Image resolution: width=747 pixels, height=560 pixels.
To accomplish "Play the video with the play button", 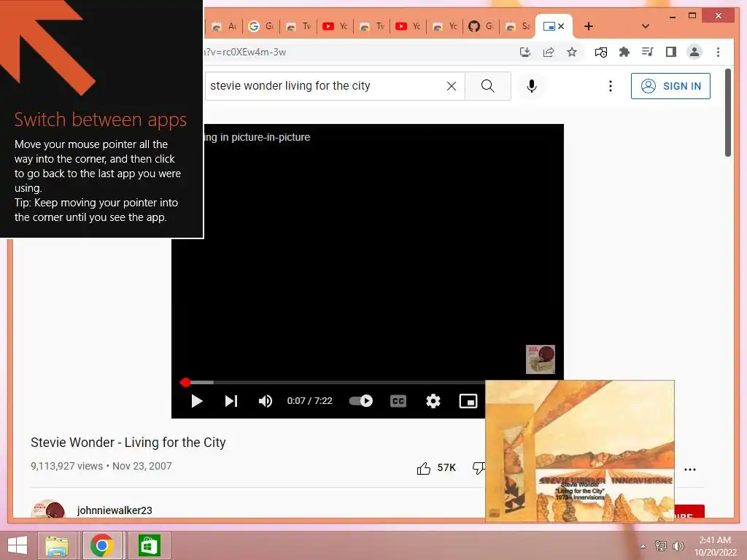I will coord(196,401).
